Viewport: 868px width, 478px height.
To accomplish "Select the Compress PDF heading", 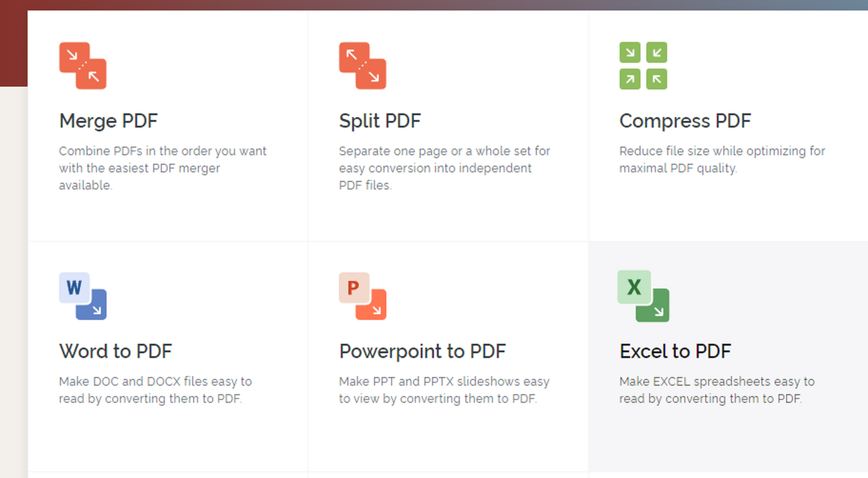I will coord(685,121).
